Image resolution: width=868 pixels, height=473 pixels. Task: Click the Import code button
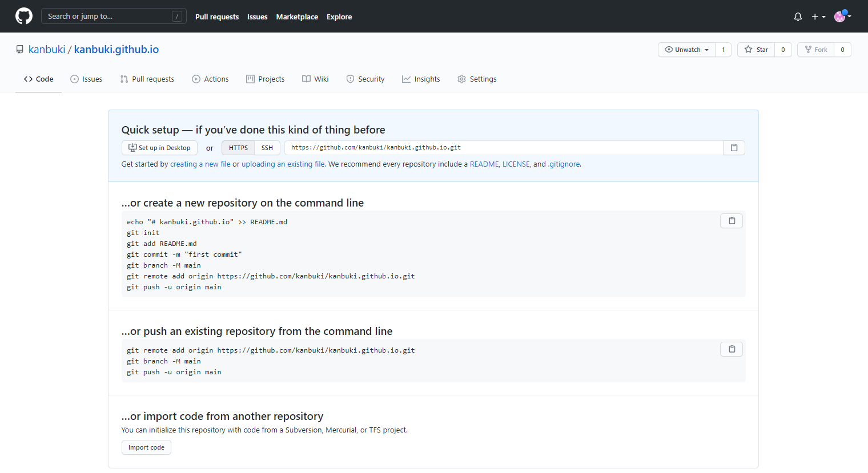click(146, 447)
